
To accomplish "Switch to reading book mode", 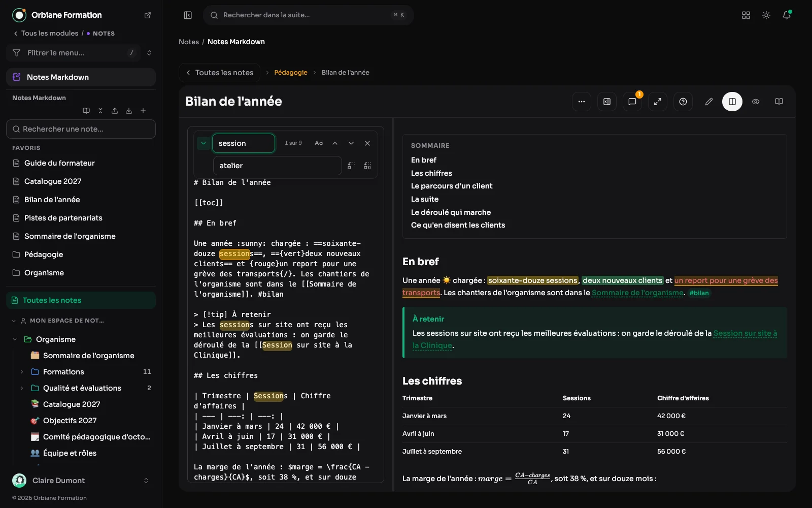I will [779, 102].
